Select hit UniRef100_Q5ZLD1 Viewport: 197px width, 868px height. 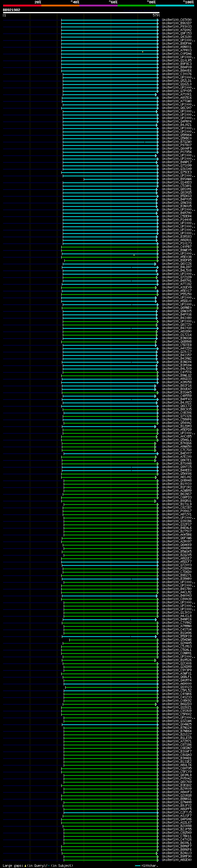click(x=176, y=81)
